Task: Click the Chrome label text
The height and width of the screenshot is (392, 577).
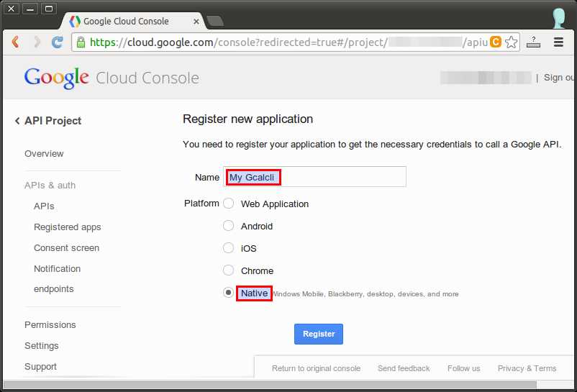Action: (257, 271)
